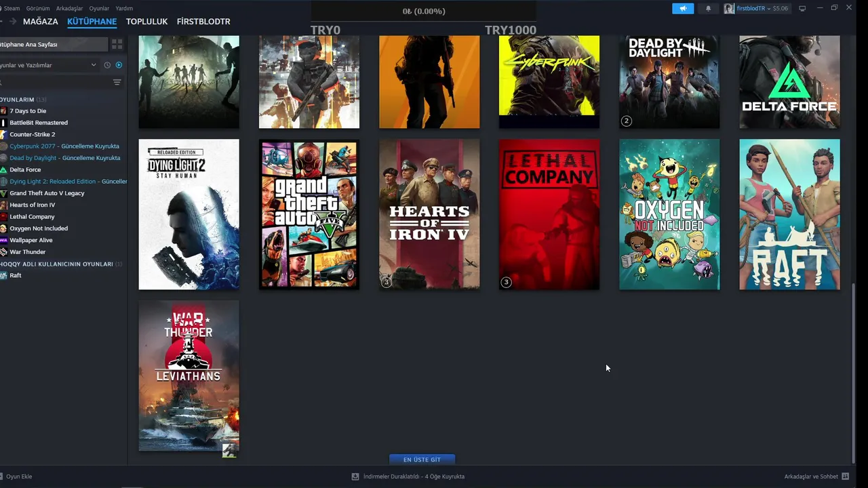Click the forward navigation arrow
Viewport: 868px width, 488px height.
[12, 22]
